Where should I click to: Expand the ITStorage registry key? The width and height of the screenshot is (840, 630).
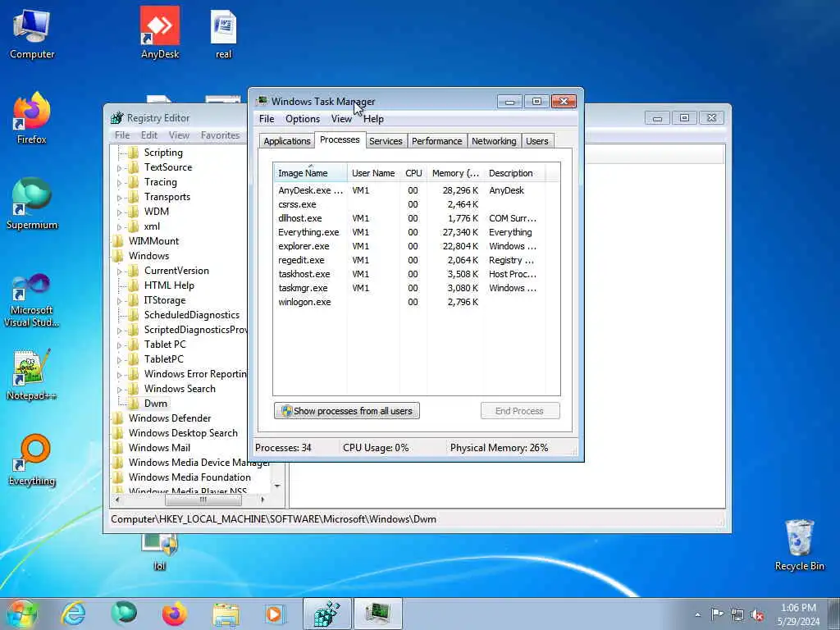coord(119,301)
